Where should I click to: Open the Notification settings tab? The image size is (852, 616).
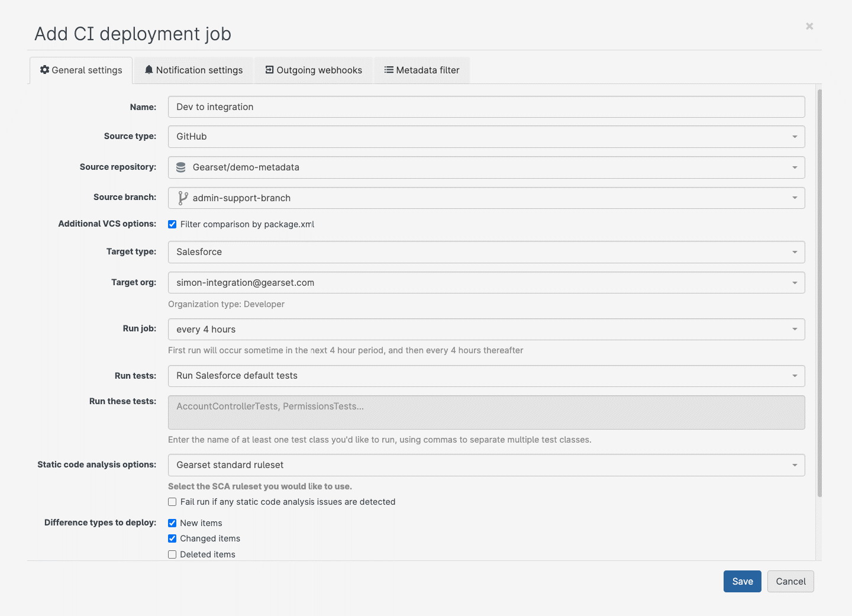coord(193,70)
